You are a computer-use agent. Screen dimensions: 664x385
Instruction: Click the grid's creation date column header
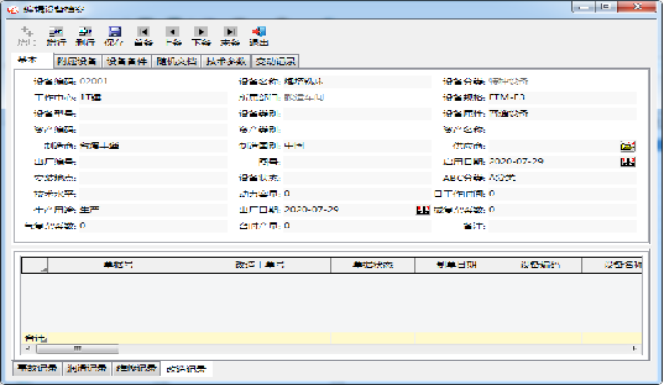(456, 265)
